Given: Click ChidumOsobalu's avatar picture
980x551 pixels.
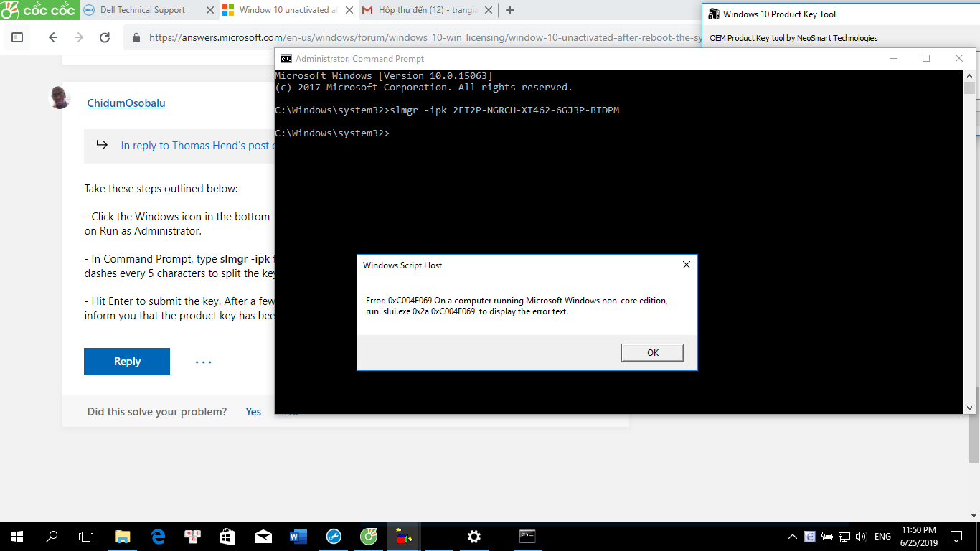Looking at the screenshot, I should click(x=60, y=98).
